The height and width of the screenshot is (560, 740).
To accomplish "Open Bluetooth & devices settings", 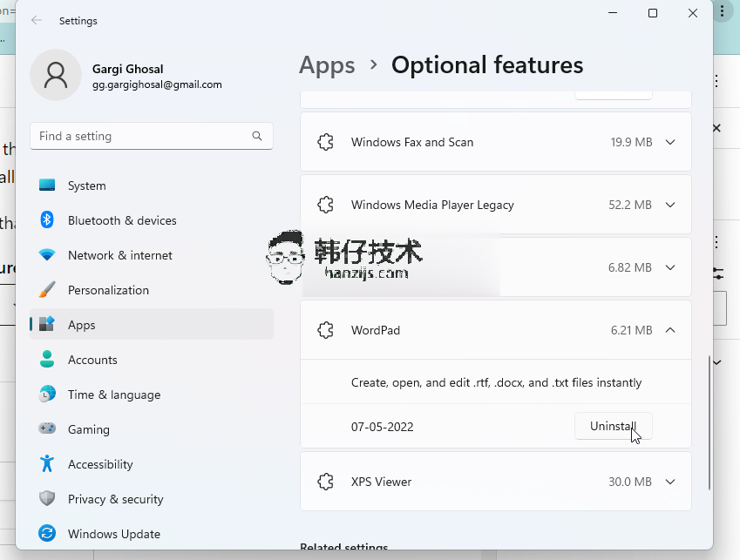I will [x=152, y=220].
